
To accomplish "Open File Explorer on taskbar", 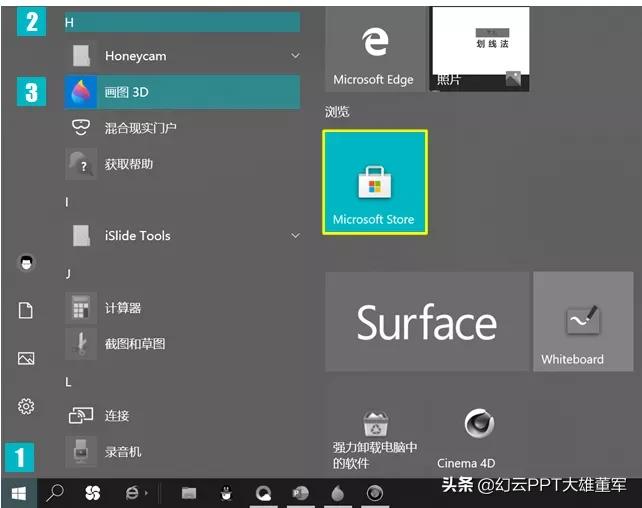I will (189, 493).
